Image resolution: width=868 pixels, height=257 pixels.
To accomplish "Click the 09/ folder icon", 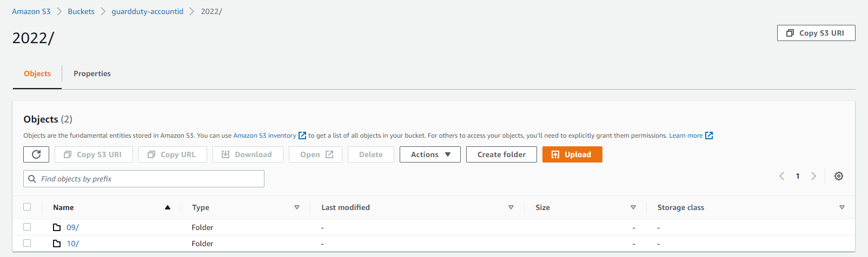I will [x=57, y=227].
